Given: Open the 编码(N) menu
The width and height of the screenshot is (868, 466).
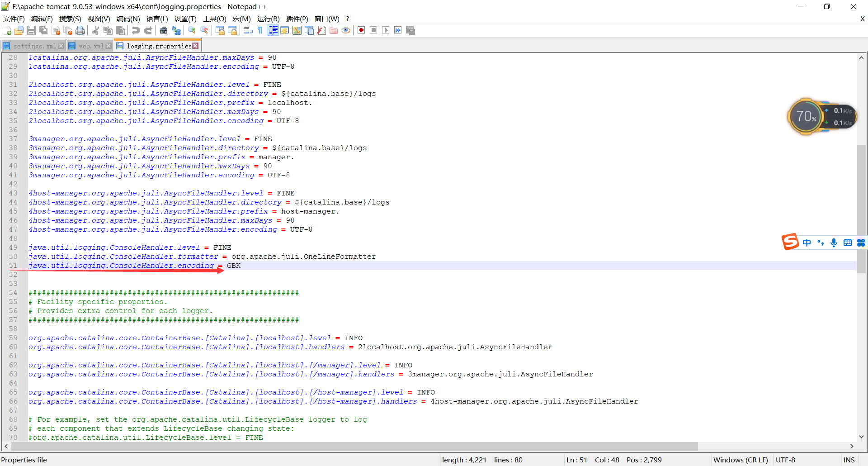Looking at the screenshot, I should pos(128,19).
